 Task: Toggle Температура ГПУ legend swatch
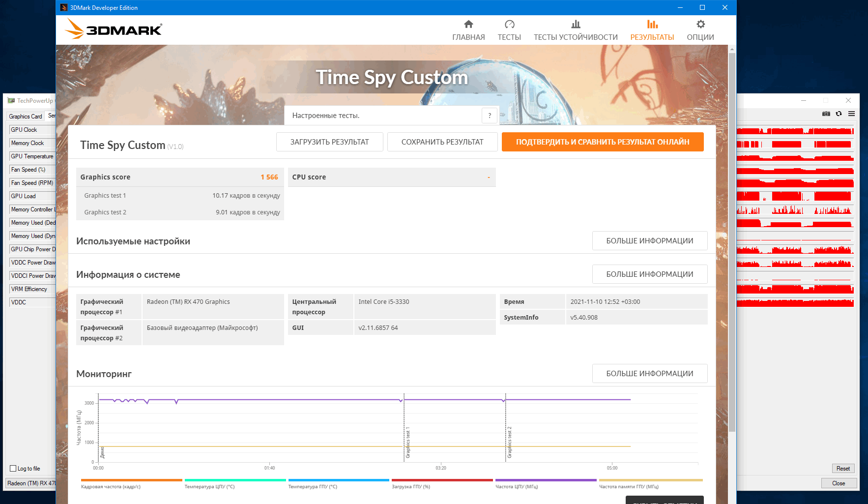pyautogui.click(x=339, y=480)
